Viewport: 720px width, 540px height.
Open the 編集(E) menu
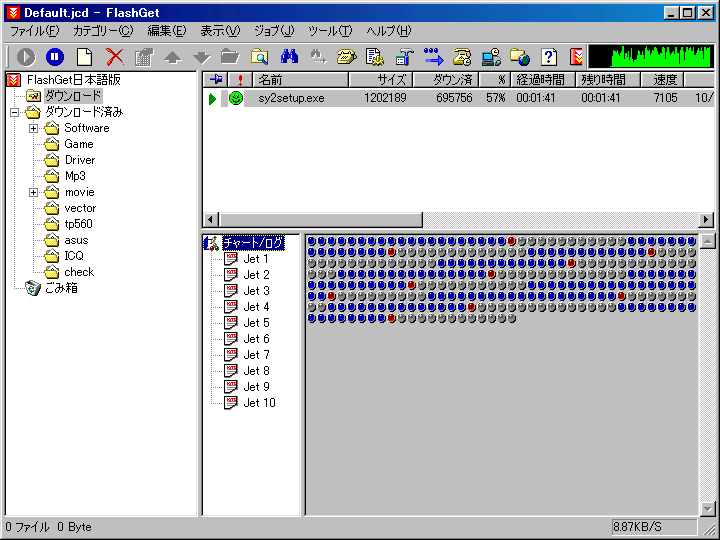point(167,31)
